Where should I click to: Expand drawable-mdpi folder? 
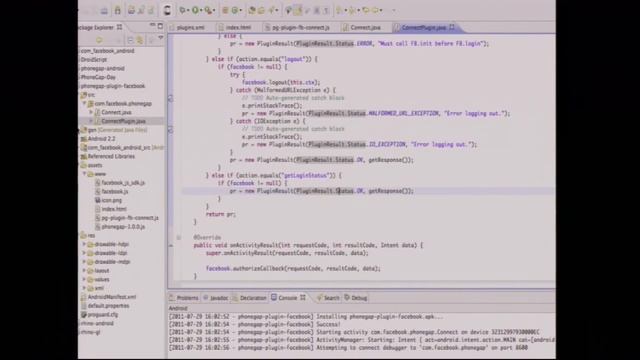84,262
